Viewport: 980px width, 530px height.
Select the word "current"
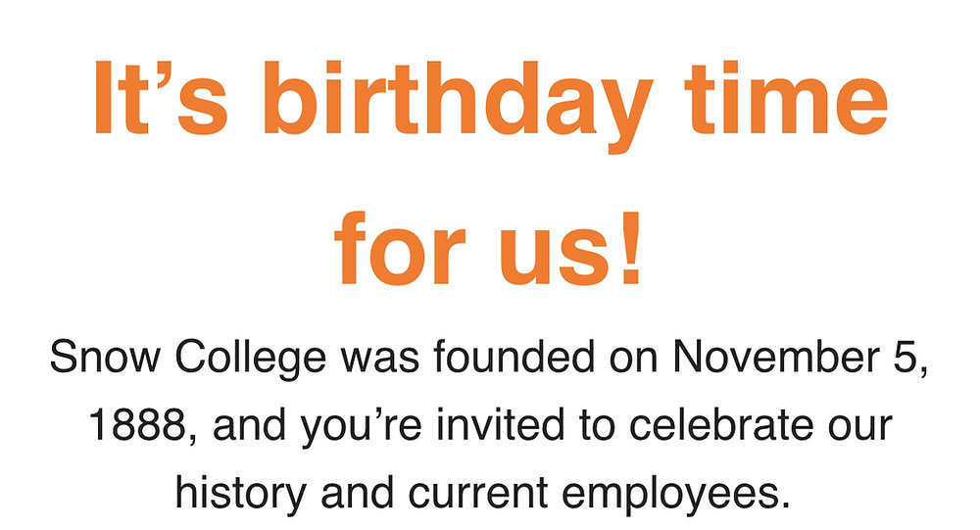click(x=478, y=495)
